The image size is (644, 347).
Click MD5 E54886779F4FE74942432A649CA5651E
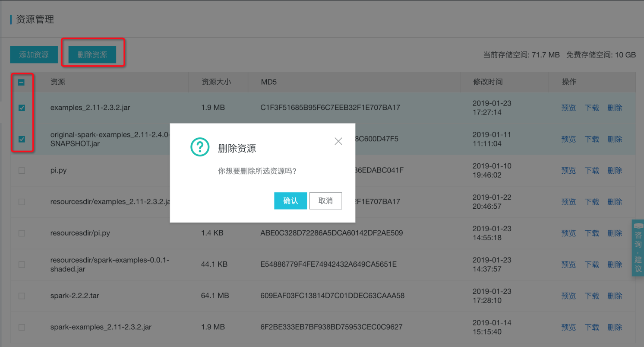[x=328, y=264]
